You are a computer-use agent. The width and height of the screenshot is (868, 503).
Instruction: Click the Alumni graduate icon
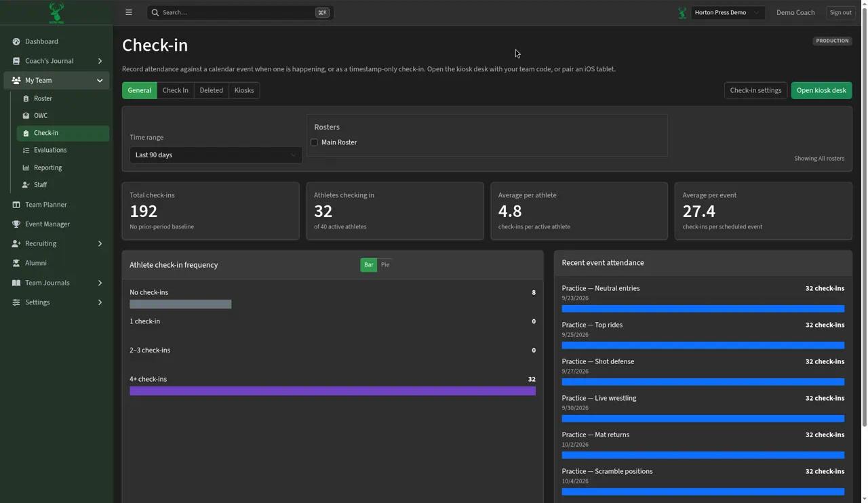(x=16, y=263)
